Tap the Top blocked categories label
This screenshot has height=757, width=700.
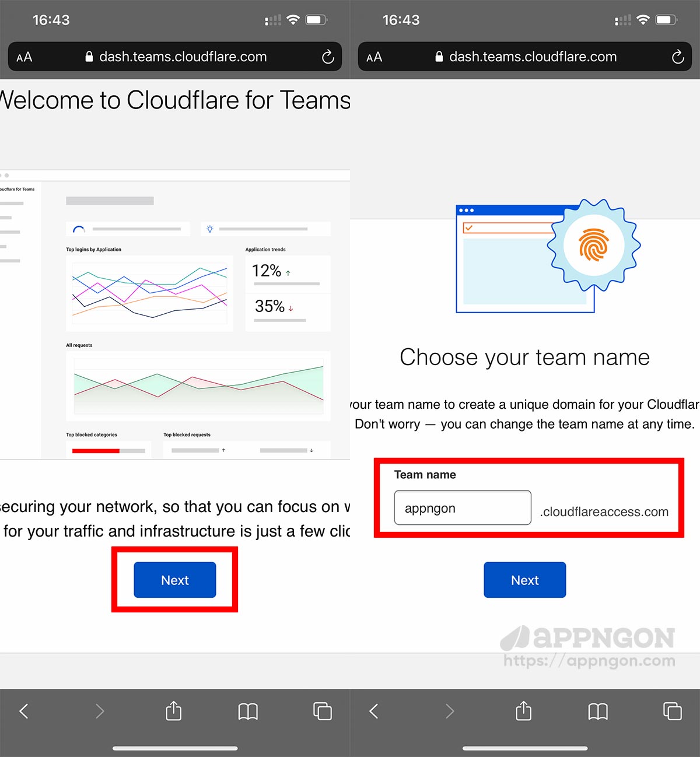(x=92, y=435)
